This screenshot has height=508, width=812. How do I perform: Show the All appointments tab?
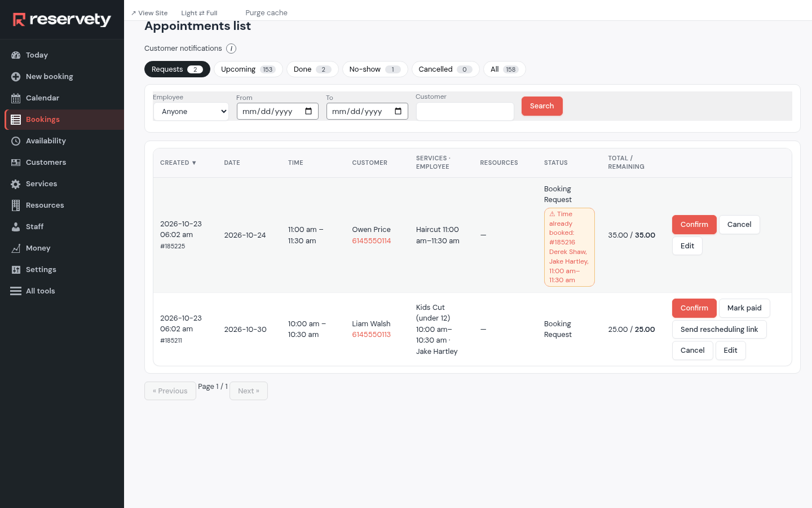505,69
